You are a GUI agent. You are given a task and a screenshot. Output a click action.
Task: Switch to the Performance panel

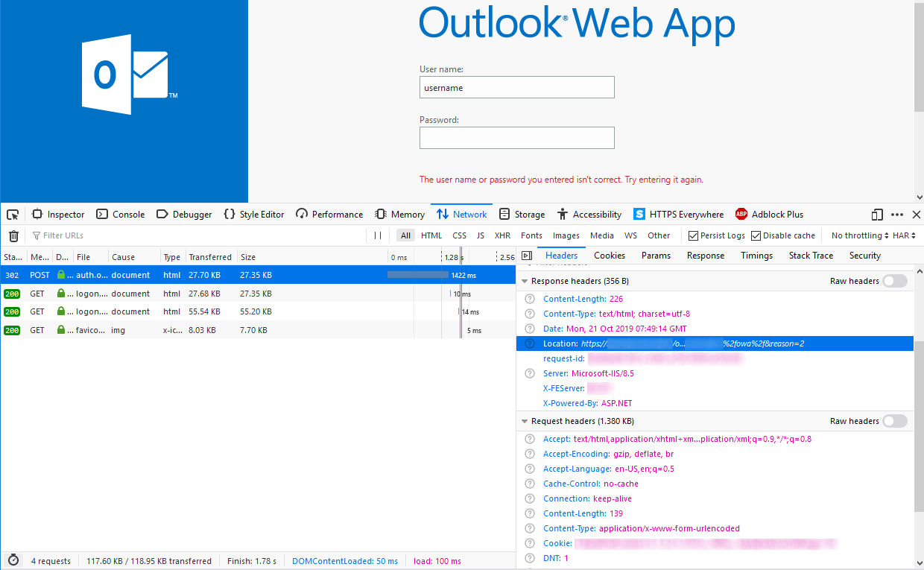point(329,215)
